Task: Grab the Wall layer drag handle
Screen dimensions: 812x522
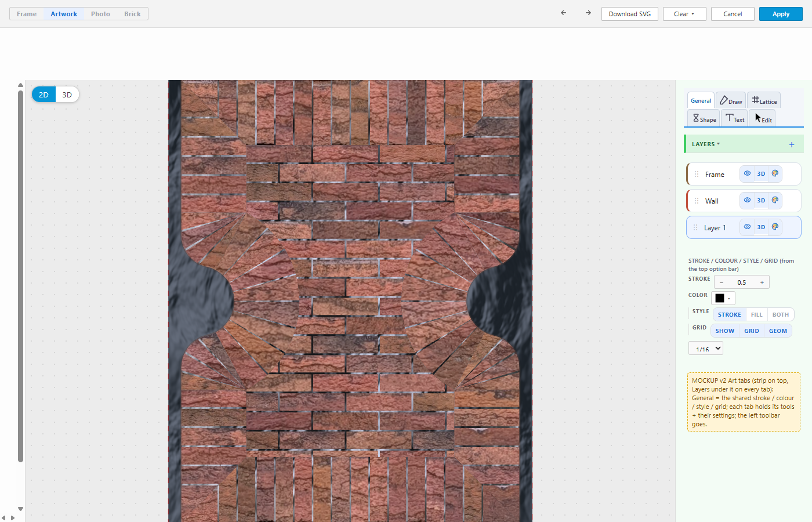Action: (x=697, y=201)
